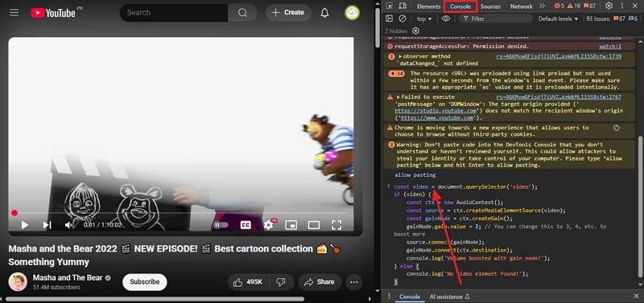Show more DevTools tabs chevron
Image resolution: width=644 pixels, height=303 pixels.
pos(542,6)
